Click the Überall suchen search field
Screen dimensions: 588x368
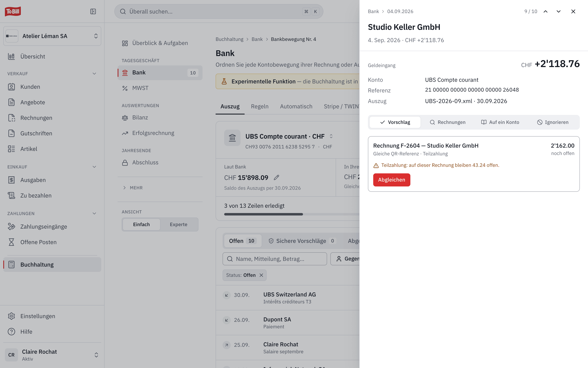point(219,11)
